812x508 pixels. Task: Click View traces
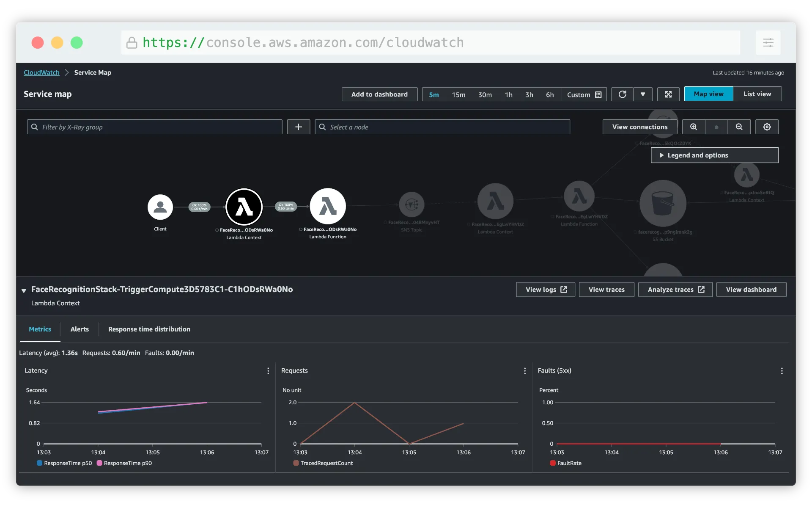(x=606, y=290)
